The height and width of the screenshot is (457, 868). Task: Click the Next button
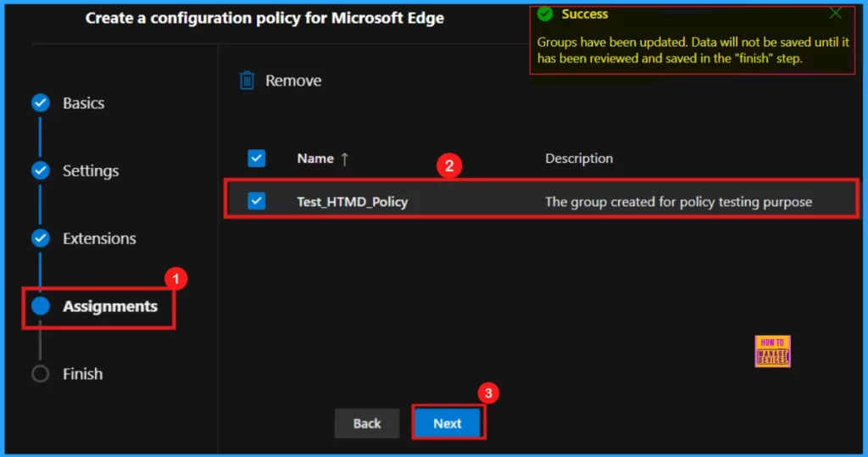[448, 424]
